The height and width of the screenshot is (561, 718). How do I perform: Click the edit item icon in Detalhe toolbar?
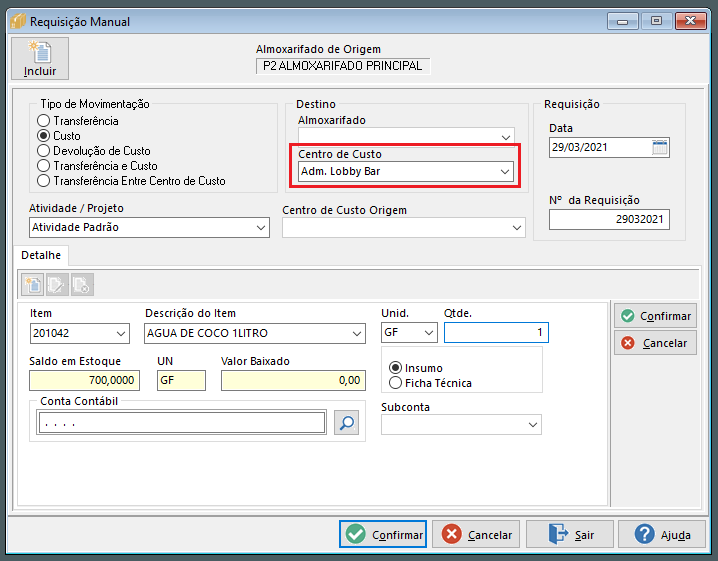coord(57,285)
